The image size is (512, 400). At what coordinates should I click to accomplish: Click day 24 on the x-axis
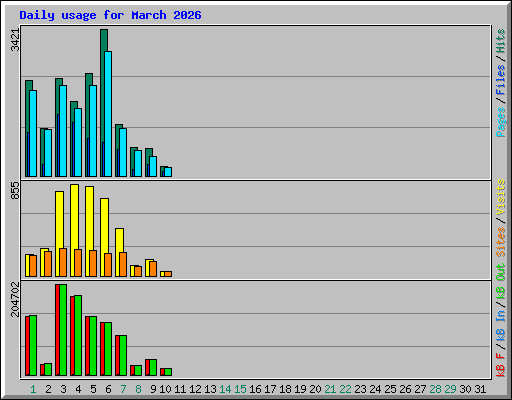pos(375,389)
